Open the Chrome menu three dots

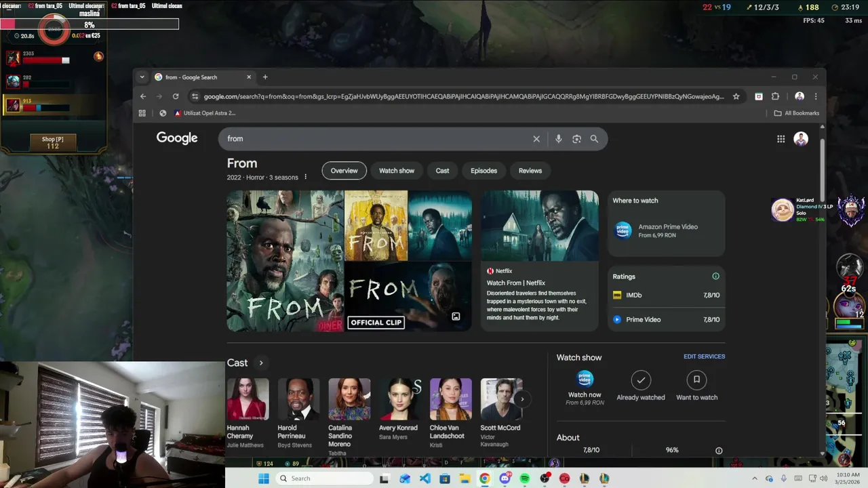[815, 96]
